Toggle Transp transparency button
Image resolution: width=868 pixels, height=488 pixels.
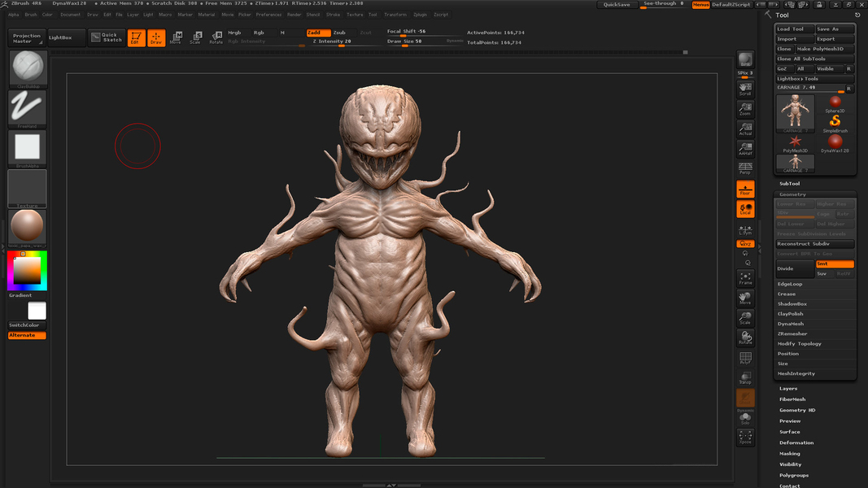[x=745, y=378]
